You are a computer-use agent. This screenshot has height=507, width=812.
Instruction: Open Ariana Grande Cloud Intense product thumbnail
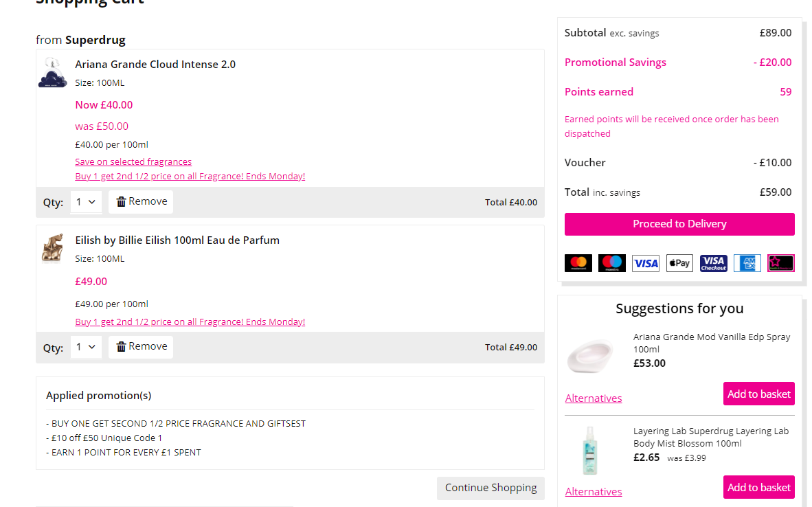(53, 72)
